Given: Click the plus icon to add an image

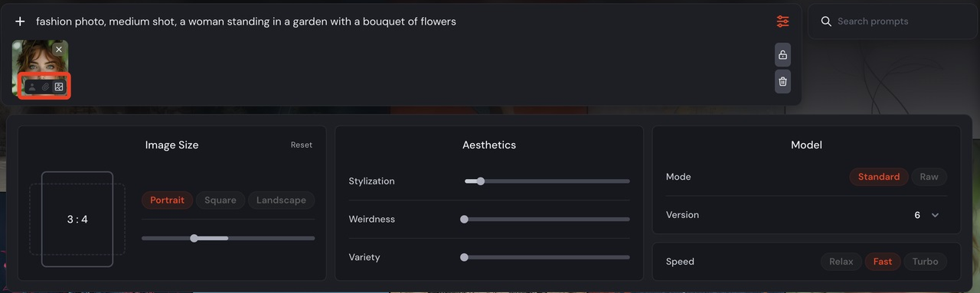Looking at the screenshot, I should (x=20, y=21).
